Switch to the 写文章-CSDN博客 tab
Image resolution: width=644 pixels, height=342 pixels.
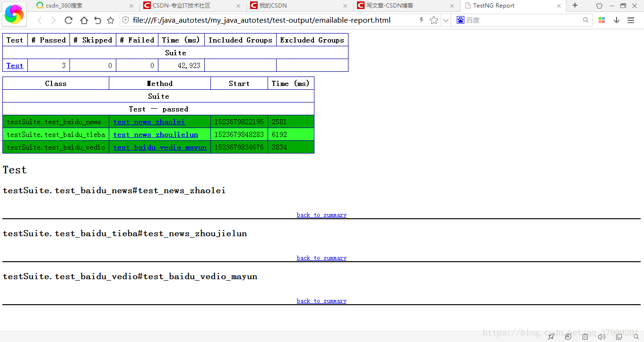click(x=406, y=6)
